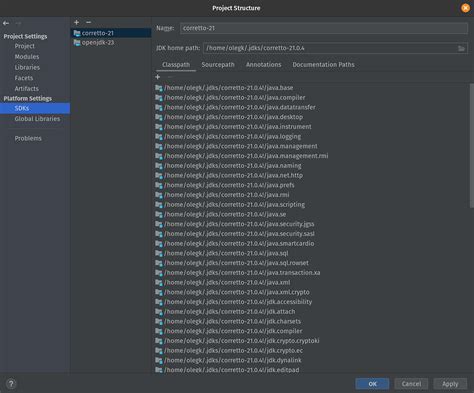Click the classpath list vertical scrollbar
474x393 pixels.
pyautogui.click(x=472, y=146)
